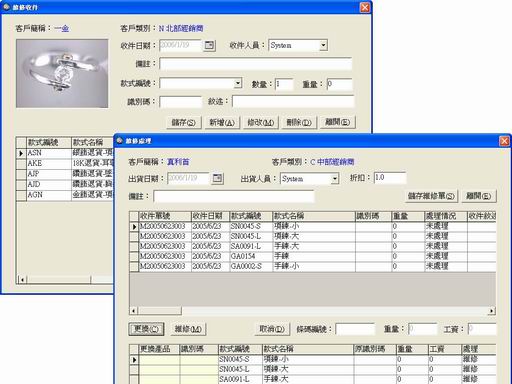Select GA0002-S cell in upper grid
Viewport: 512px width, 384px height.
[x=251, y=266]
